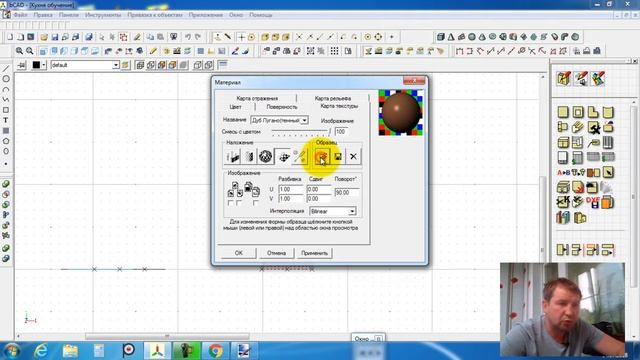The width and height of the screenshot is (640, 360).
Task: Save texture sample with the disk icon
Action: click(x=338, y=156)
